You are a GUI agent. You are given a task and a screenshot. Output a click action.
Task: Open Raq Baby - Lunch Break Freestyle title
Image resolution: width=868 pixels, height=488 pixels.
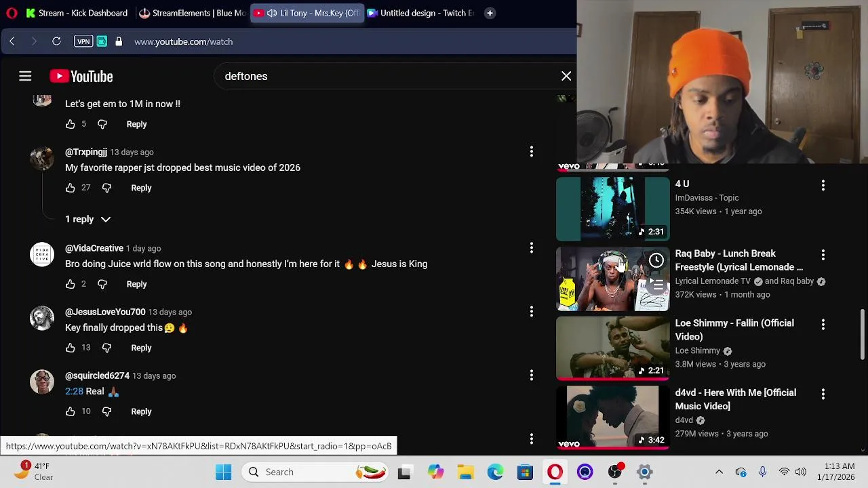point(739,260)
